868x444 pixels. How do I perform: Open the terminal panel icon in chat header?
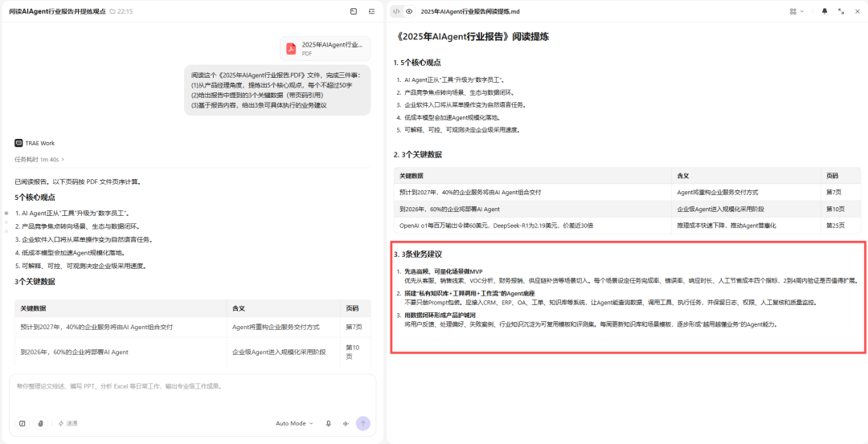(354, 11)
